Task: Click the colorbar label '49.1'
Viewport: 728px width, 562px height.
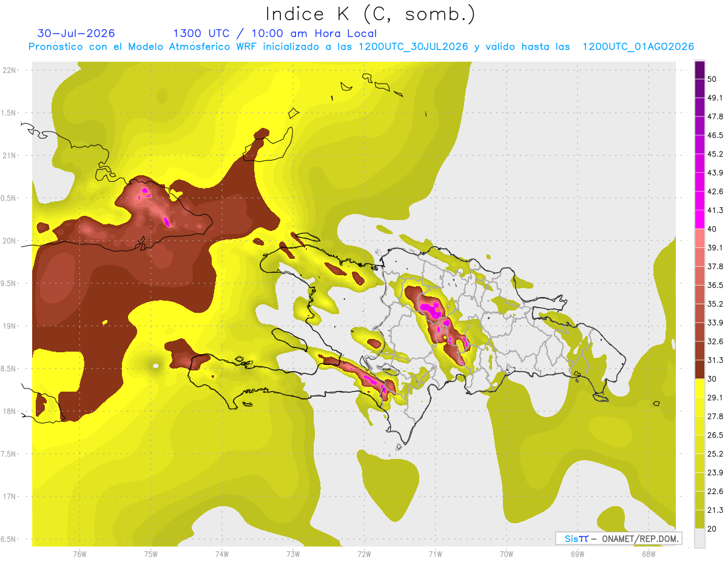Action: coord(715,98)
